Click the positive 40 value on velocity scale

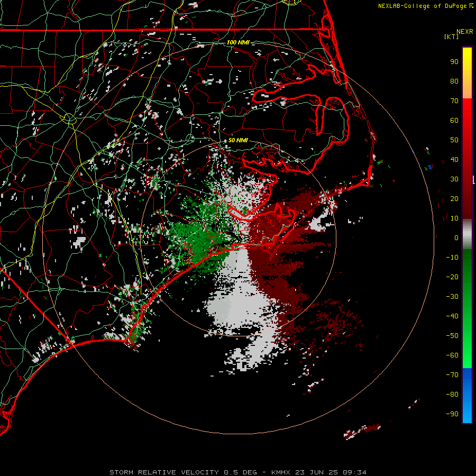454,160
